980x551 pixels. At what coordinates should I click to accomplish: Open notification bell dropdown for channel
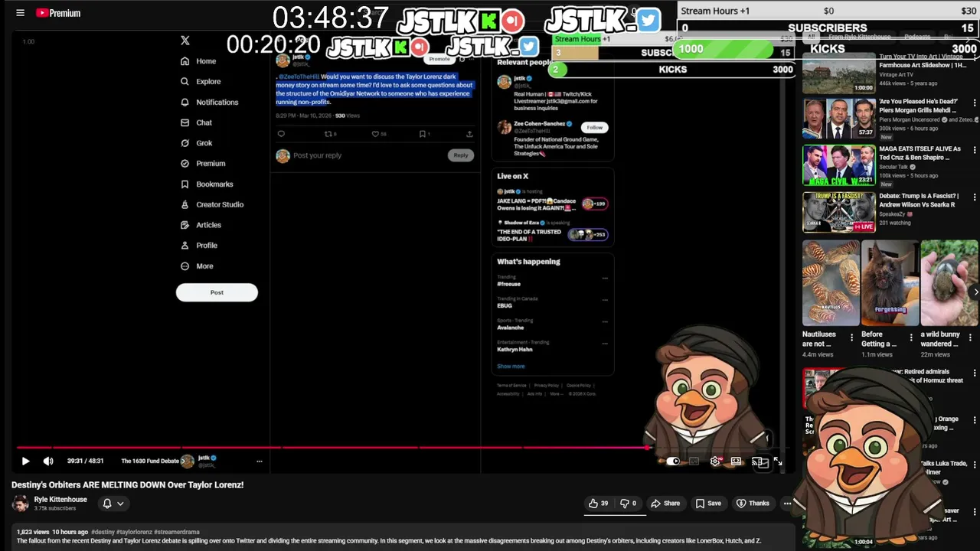(x=113, y=504)
